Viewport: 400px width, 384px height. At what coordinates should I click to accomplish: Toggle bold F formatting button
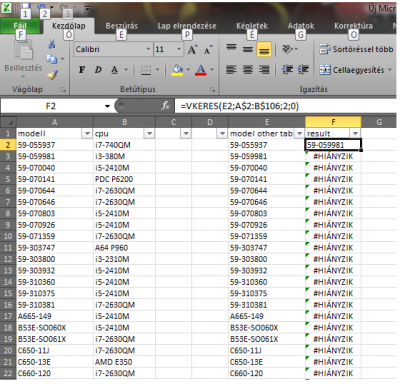click(x=82, y=70)
